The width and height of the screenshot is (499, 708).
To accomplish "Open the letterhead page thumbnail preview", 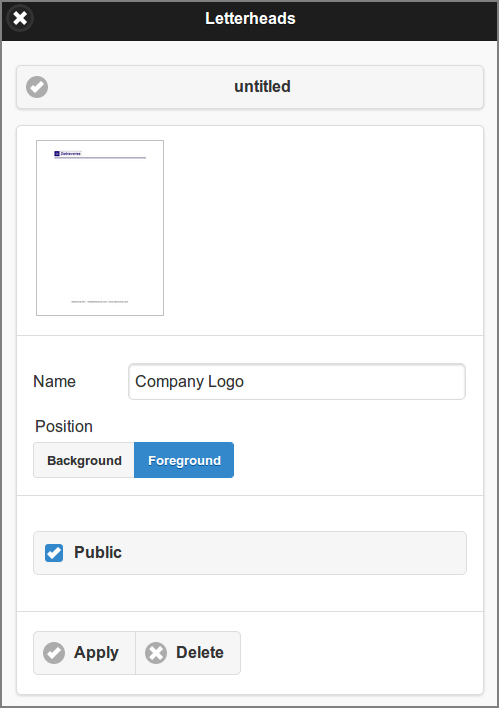I will (100, 228).
